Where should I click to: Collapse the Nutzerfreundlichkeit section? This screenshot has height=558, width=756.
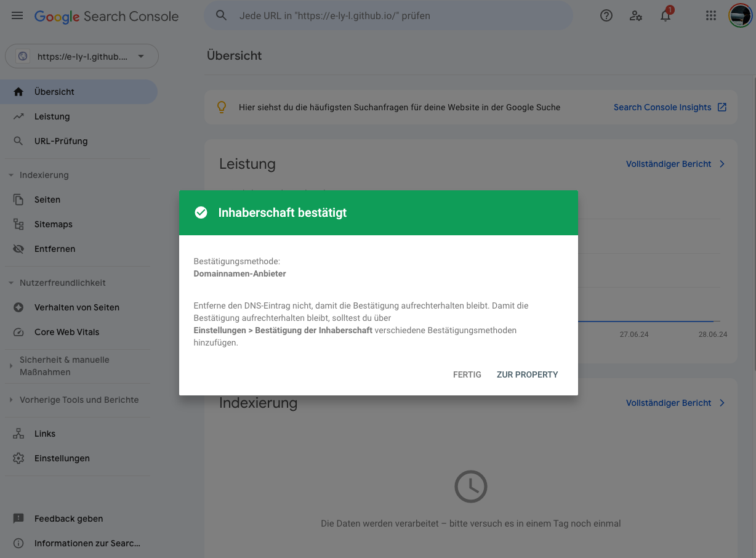coord(11,283)
